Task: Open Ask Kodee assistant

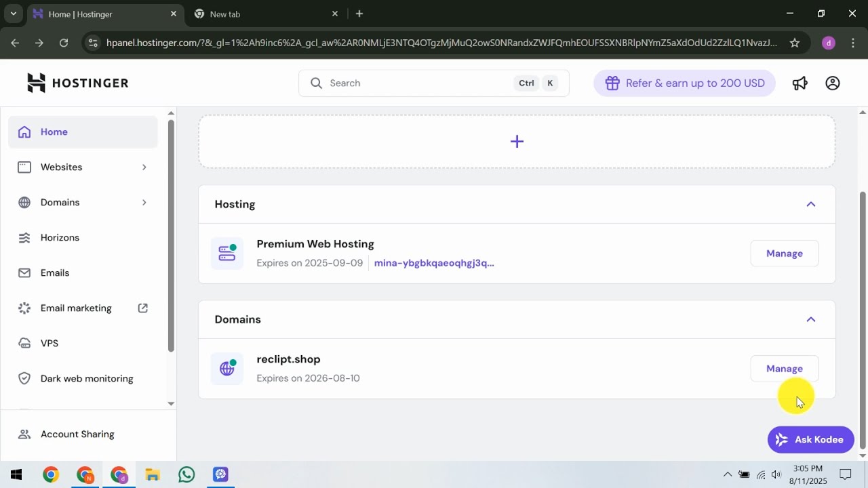Action: (811, 440)
